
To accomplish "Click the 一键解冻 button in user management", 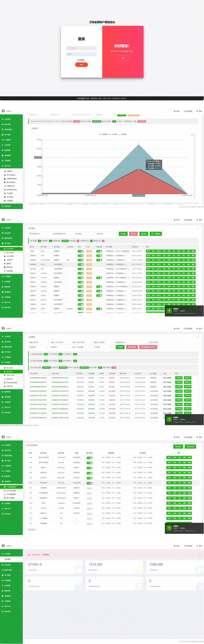I will pos(155,234).
